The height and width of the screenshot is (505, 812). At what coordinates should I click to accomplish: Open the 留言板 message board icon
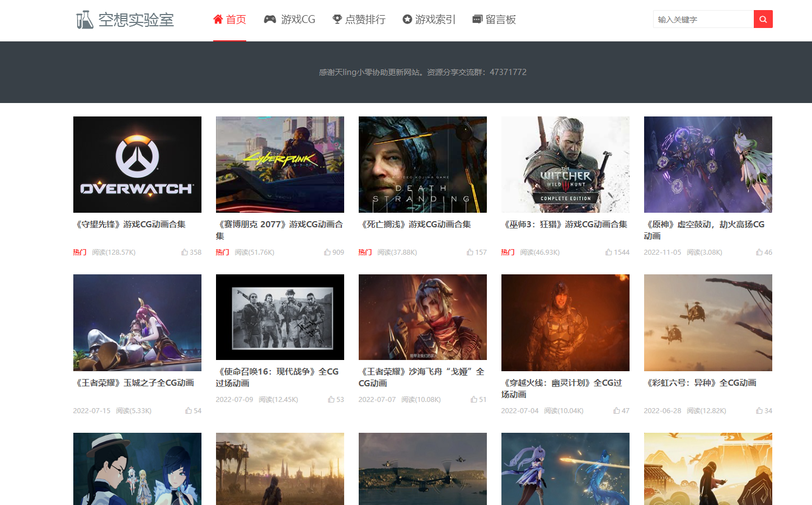point(477,19)
